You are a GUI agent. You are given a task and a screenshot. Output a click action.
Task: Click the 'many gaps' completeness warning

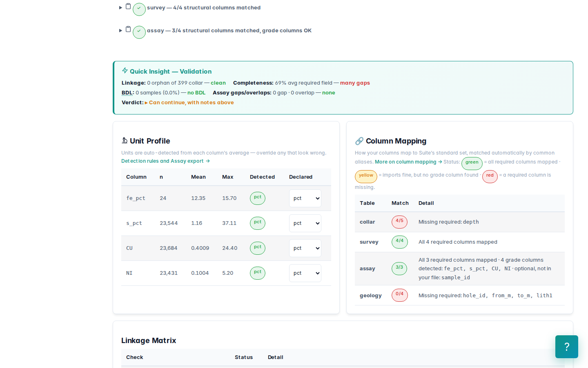[355, 83]
